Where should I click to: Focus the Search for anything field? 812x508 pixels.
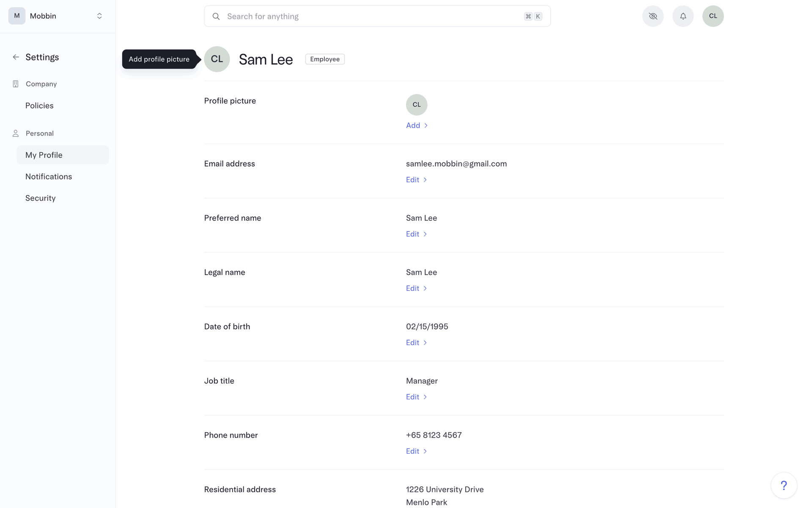[377, 17]
